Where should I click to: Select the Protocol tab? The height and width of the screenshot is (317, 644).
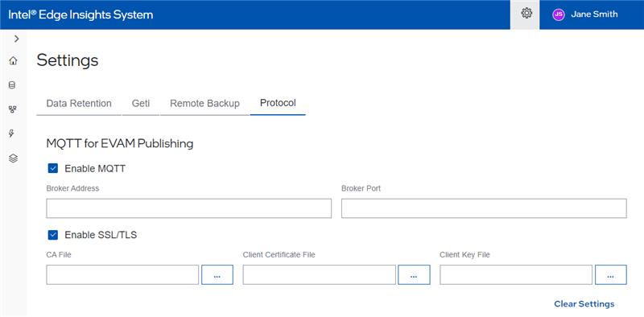click(278, 103)
